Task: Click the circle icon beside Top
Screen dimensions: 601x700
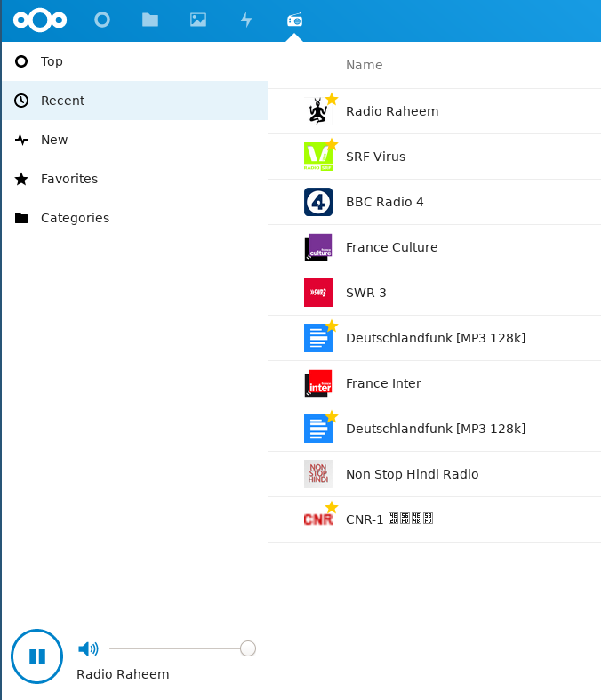Action: coord(21,61)
